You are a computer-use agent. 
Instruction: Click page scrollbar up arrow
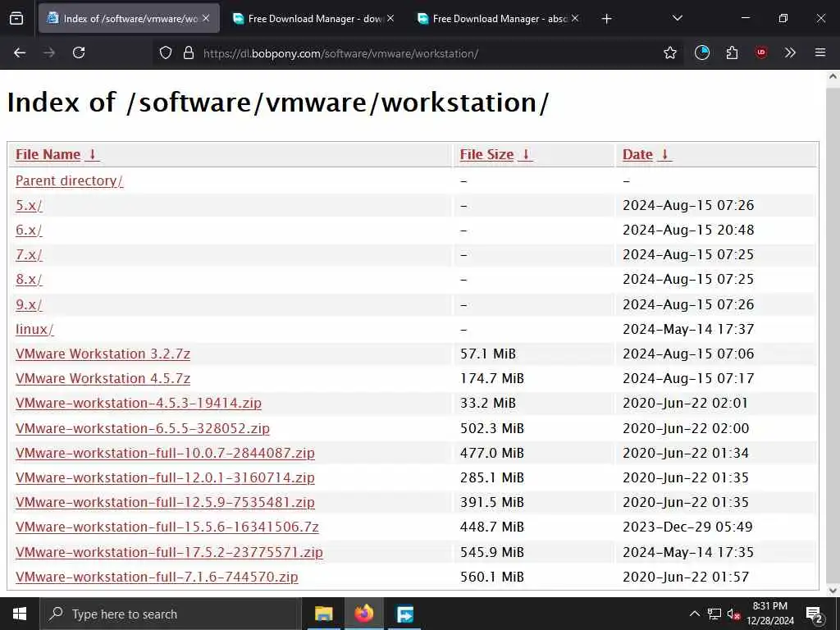pos(833,76)
